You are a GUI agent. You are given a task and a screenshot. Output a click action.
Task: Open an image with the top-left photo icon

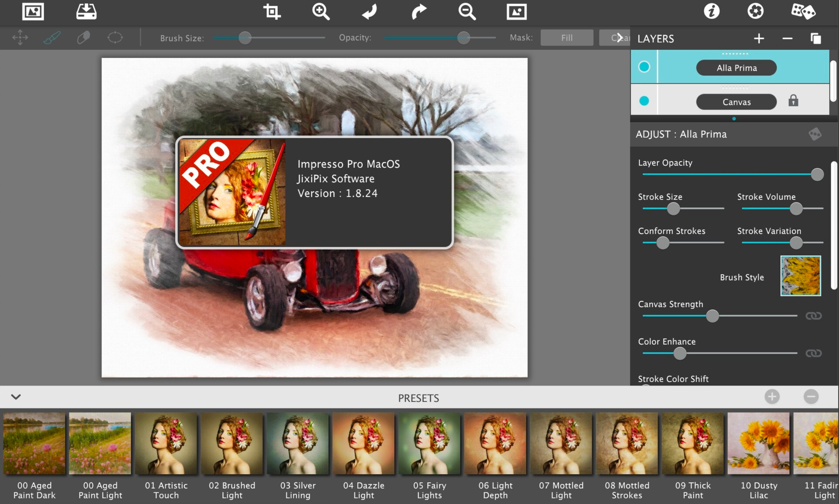click(33, 12)
